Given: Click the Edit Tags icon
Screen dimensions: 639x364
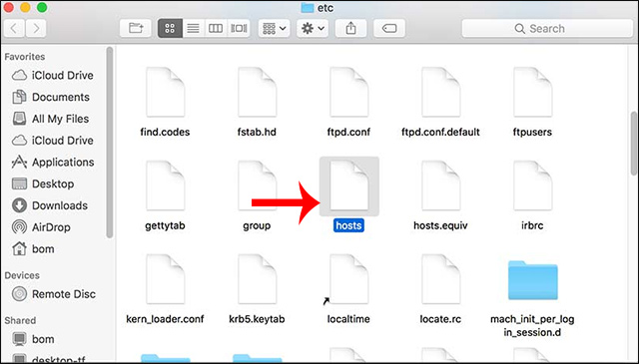Looking at the screenshot, I should pos(389,28).
